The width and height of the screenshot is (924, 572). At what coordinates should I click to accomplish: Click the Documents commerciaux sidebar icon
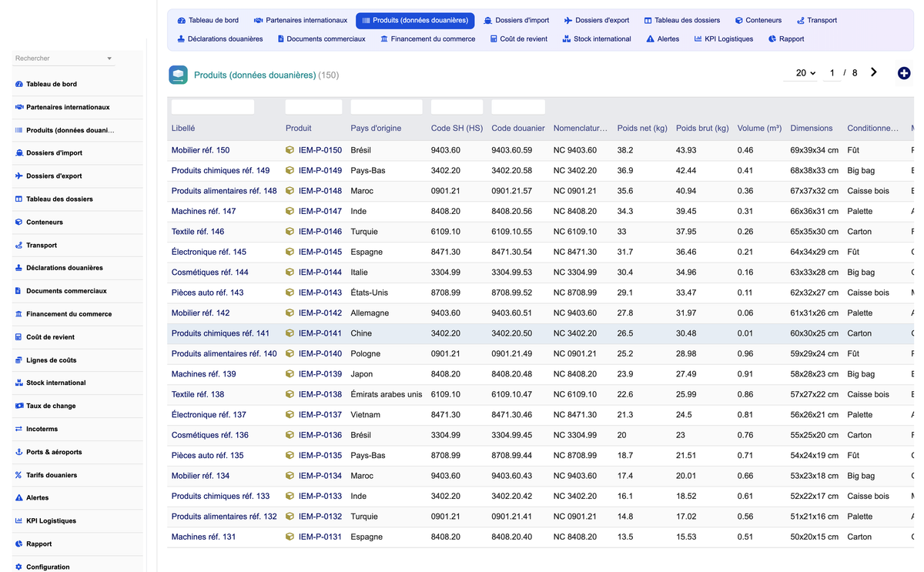tap(19, 291)
